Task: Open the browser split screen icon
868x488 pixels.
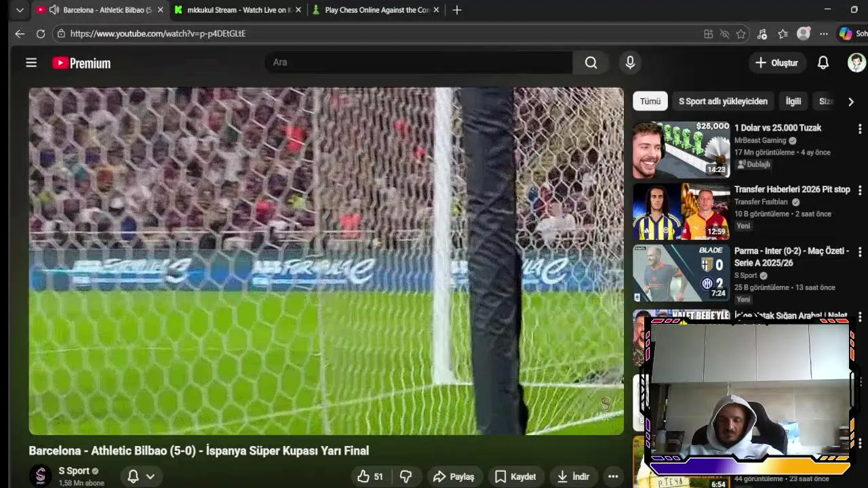Action: pyautogui.click(x=708, y=34)
